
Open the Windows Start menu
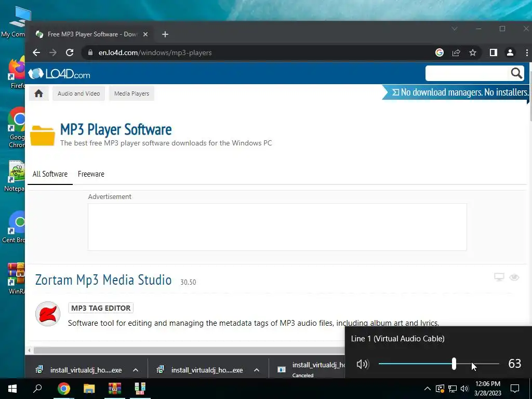pyautogui.click(x=12, y=389)
